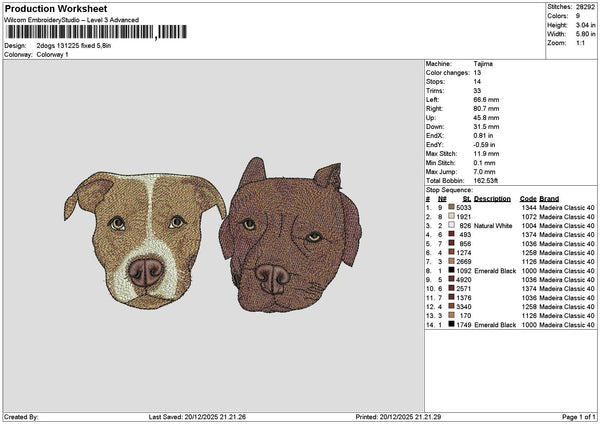Image resolution: width=600 pixels, height=424 pixels.
Task: Click stitch count 3340 in stop 12
Action: [x=463, y=307]
